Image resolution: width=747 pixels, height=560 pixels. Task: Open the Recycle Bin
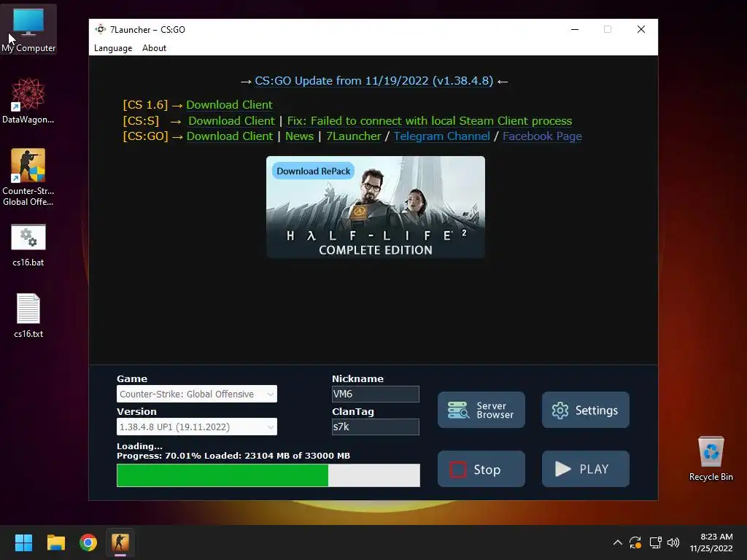[711, 458]
